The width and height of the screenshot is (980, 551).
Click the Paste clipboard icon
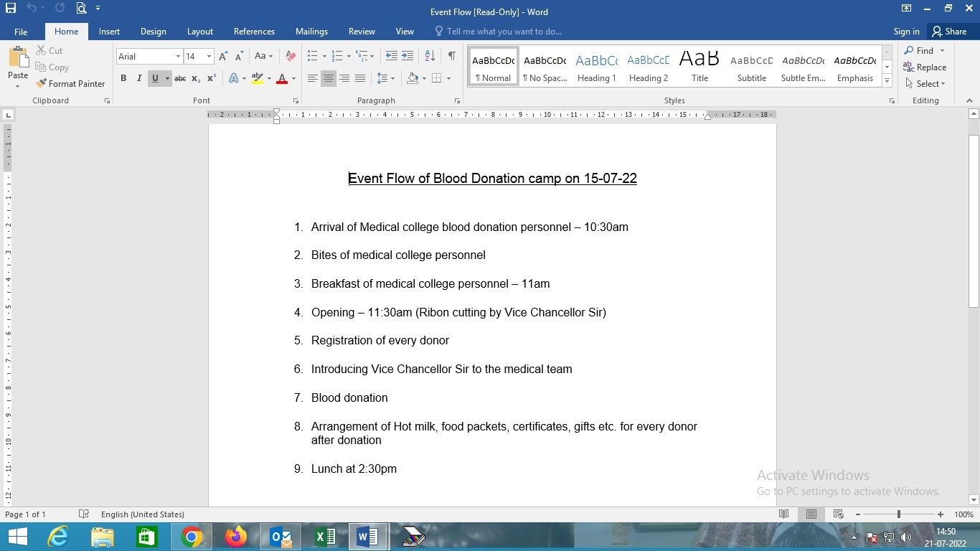coord(18,57)
